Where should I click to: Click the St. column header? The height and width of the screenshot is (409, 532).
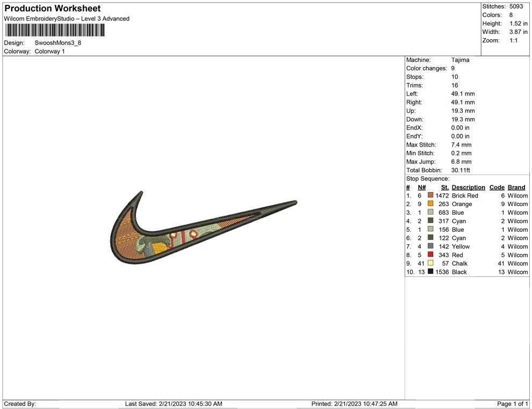tap(445, 187)
